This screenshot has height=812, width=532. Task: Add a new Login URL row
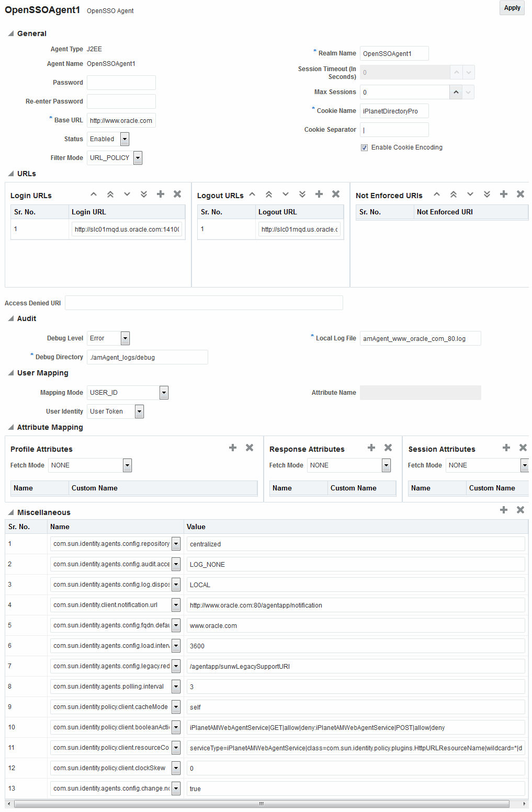click(161, 194)
